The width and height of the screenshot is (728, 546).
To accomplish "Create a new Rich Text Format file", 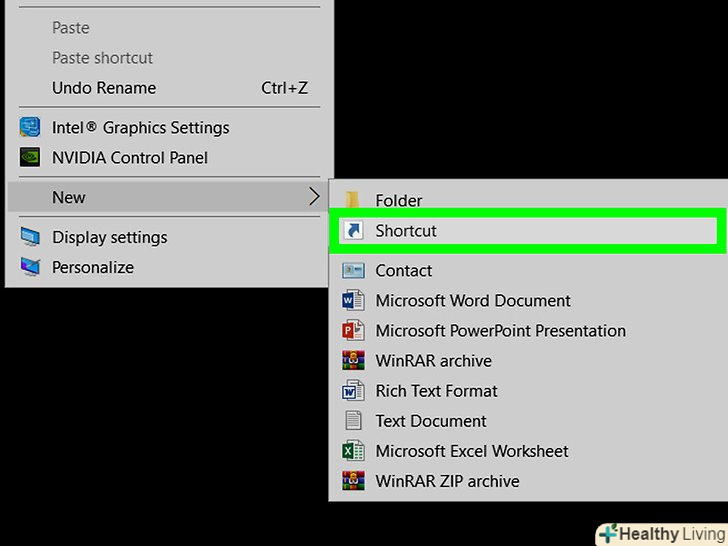I will tap(436, 391).
